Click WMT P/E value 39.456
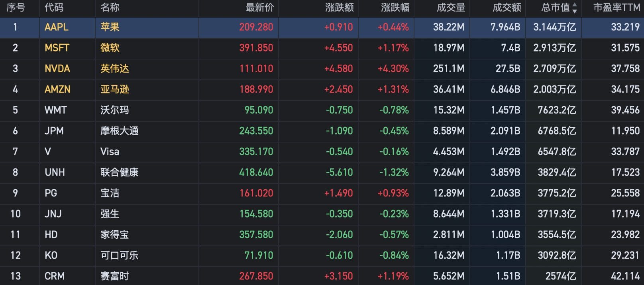 626,110
